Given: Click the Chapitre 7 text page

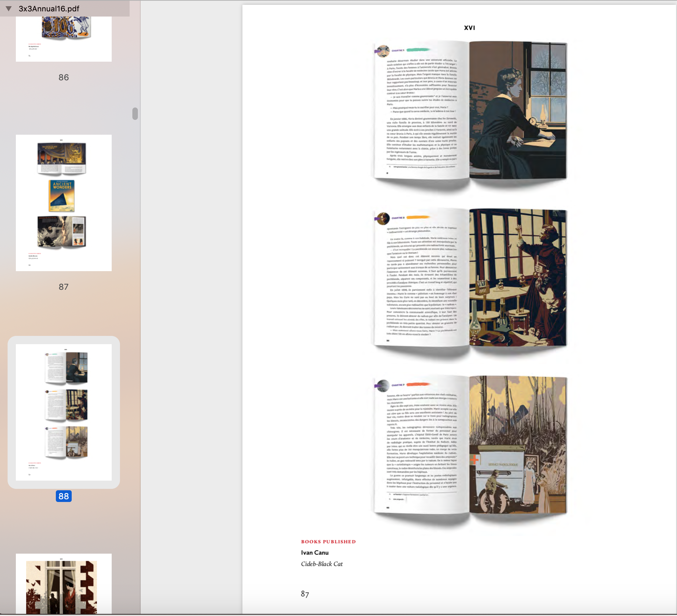Looking at the screenshot, I should click(421, 444).
